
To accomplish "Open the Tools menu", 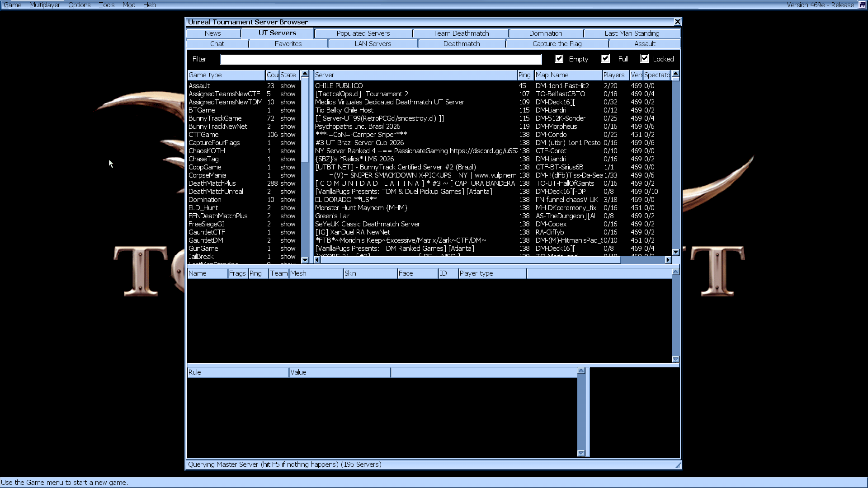I will point(107,5).
